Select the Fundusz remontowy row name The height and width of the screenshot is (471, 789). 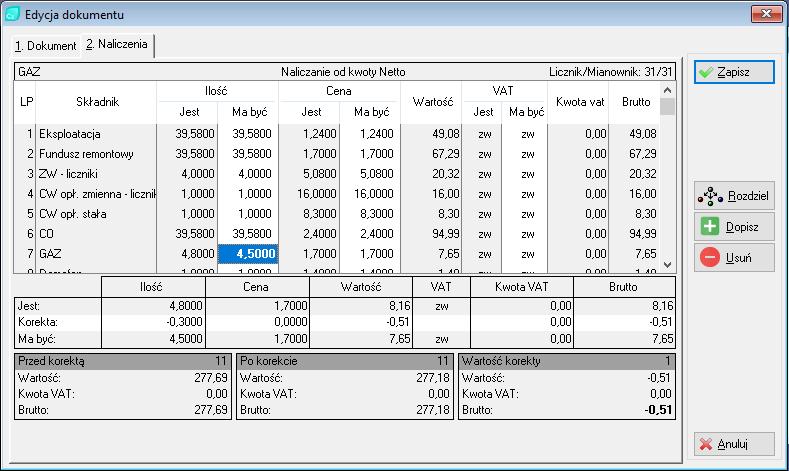86,154
